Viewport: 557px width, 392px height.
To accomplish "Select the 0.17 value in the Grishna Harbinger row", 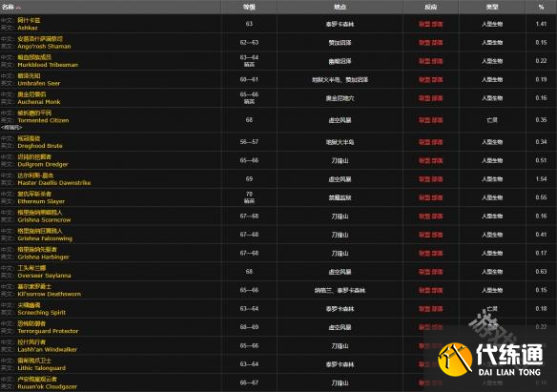I will (541, 253).
